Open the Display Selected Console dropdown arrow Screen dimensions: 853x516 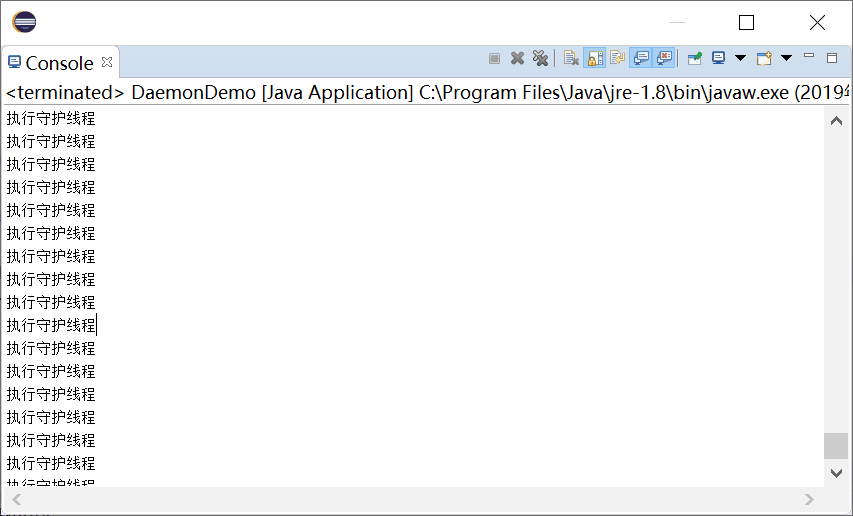click(740, 58)
